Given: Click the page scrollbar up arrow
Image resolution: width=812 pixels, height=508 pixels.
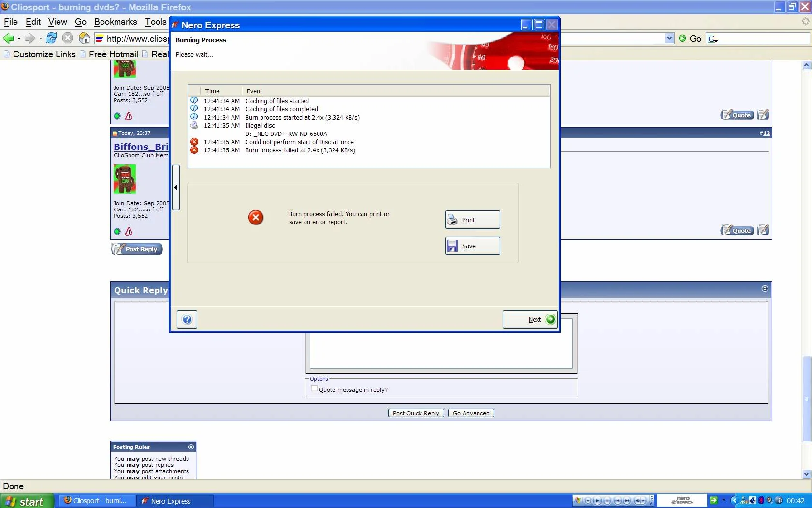Looking at the screenshot, I should point(806,65).
